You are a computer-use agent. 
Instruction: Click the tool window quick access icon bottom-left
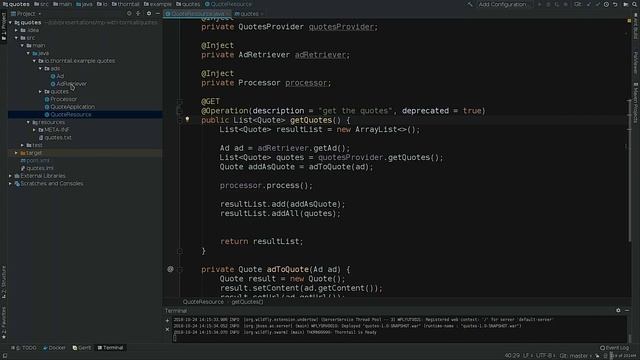[4, 356]
